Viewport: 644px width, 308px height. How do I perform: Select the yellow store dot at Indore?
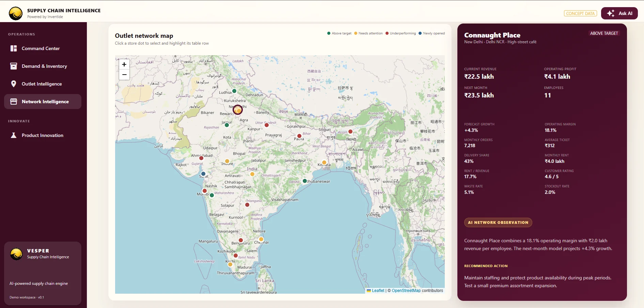click(x=227, y=161)
